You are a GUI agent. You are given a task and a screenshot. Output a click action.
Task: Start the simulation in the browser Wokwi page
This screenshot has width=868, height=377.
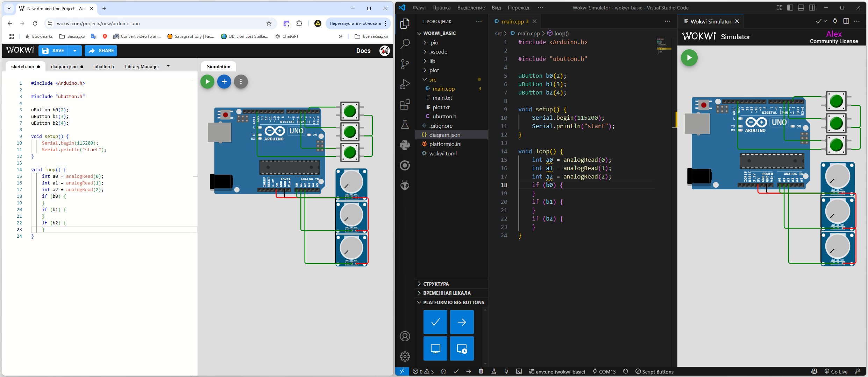(207, 82)
